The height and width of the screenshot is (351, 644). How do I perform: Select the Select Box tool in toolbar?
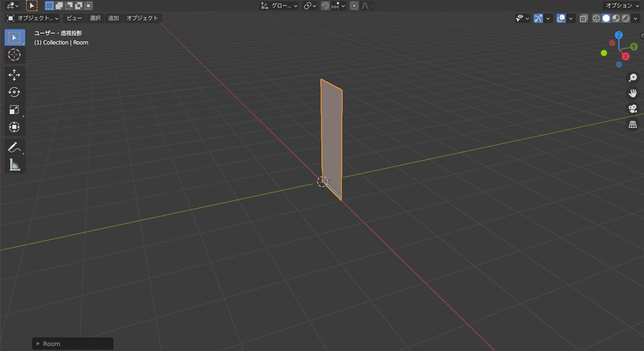[x=14, y=38]
